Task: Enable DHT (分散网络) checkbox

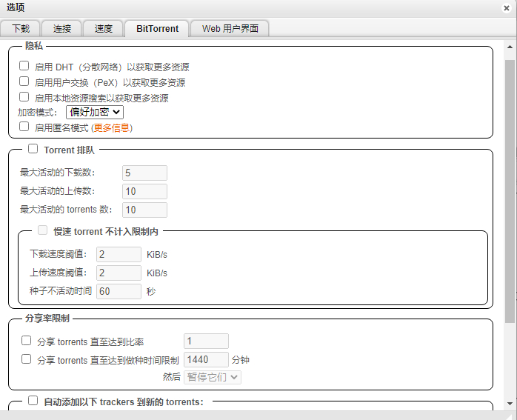Action: click(x=24, y=66)
